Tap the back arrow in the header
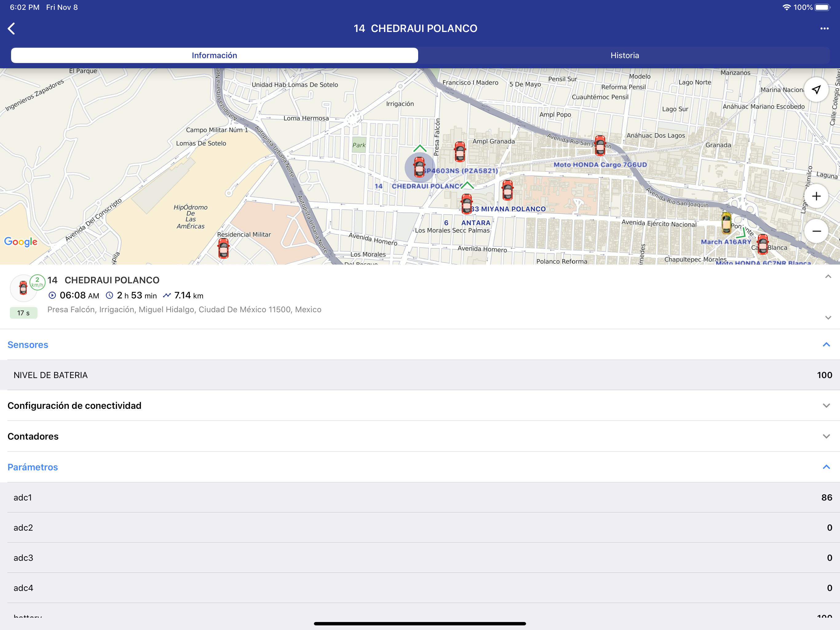The height and width of the screenshot is (630, 840). (x=12, y=29)
